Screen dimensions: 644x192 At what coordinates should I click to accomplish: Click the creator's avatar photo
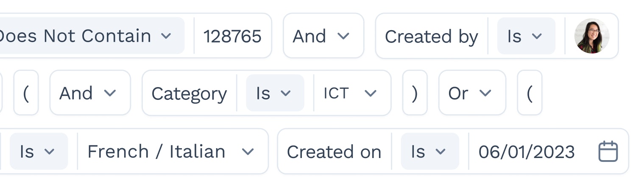592,36
